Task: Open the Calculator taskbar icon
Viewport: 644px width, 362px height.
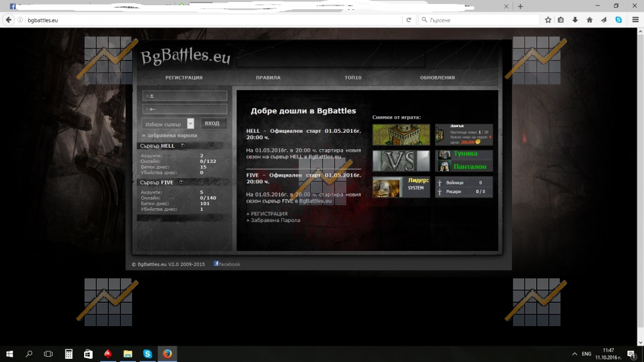Action: (x=68, y=354)
